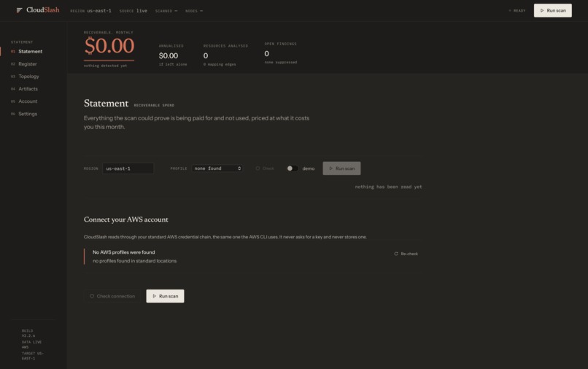Click the REGION us-east-1 header label
The height and width of the screenshot is (369, 588).
pos(90,11)
